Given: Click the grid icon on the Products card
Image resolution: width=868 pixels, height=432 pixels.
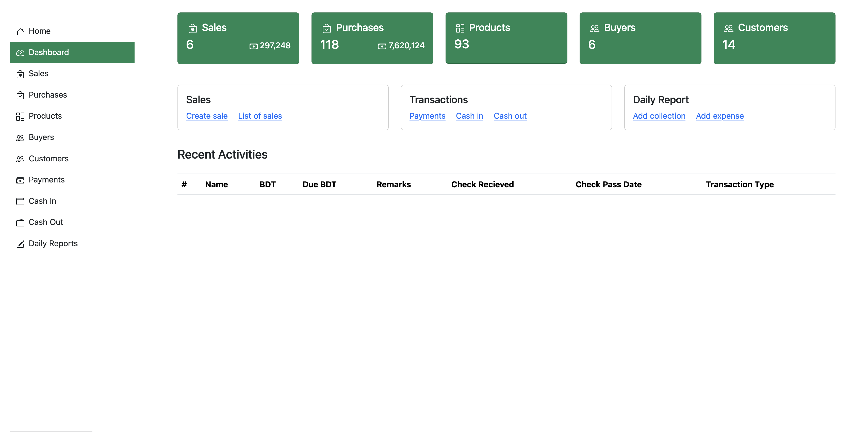Looking at the screenshot, I should tap(460, 28).
